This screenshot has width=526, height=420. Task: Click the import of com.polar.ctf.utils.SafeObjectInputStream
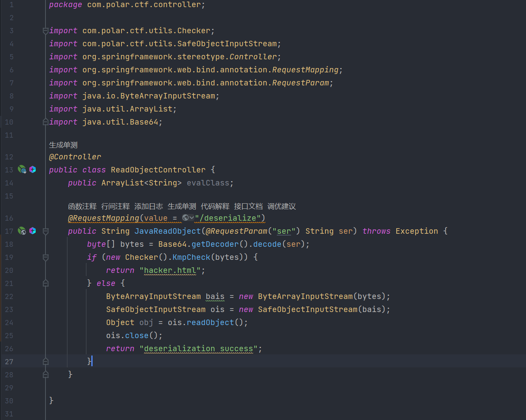coord(165,44)
